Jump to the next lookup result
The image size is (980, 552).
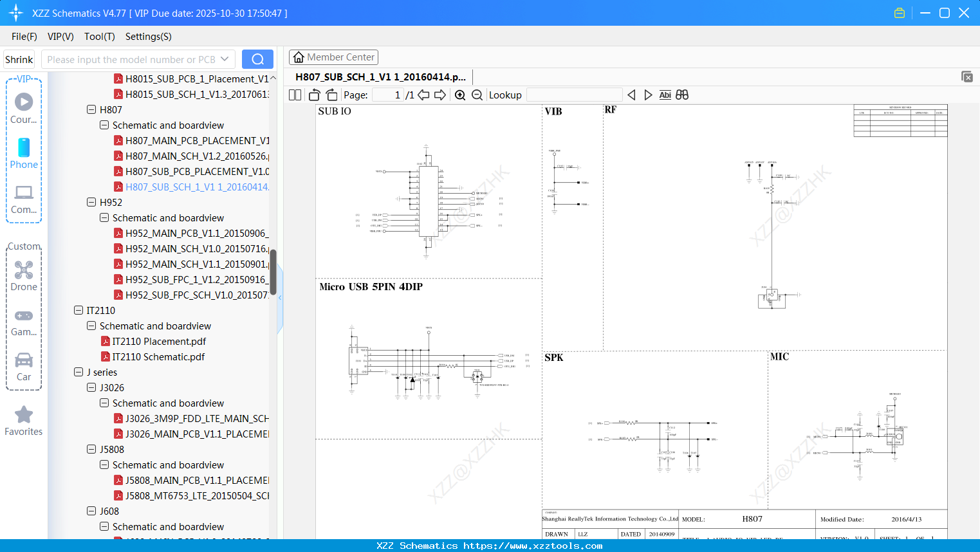coord(648,95)
